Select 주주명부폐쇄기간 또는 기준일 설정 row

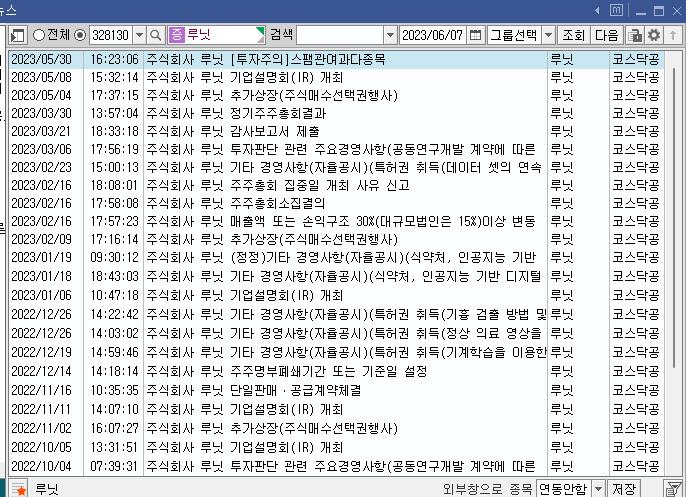pos(336,371)
